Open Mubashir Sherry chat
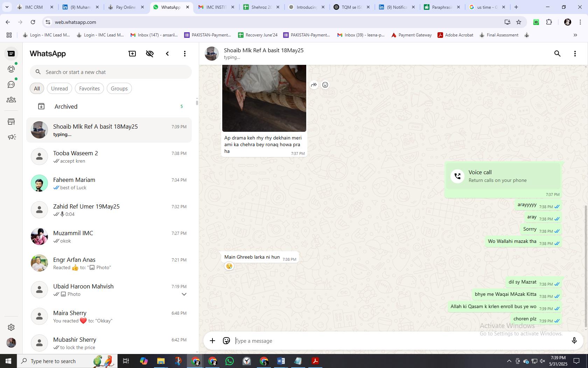The image size is (588, 368). 109,343
